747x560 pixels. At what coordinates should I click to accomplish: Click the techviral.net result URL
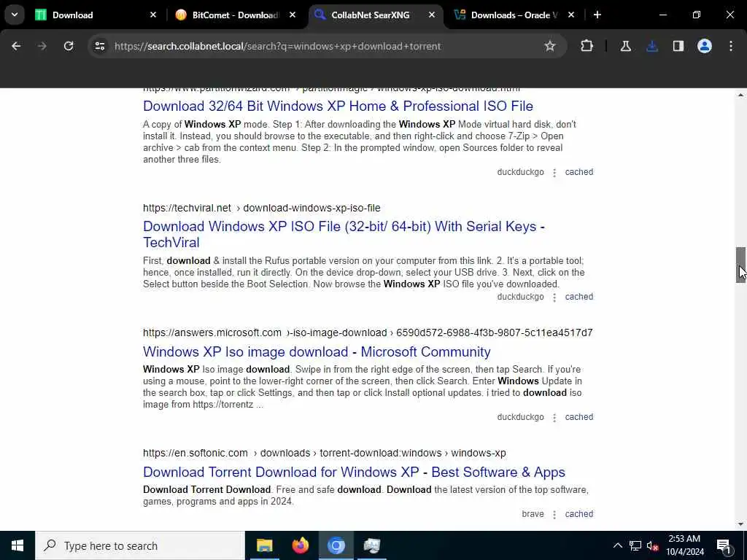point(262,208)
